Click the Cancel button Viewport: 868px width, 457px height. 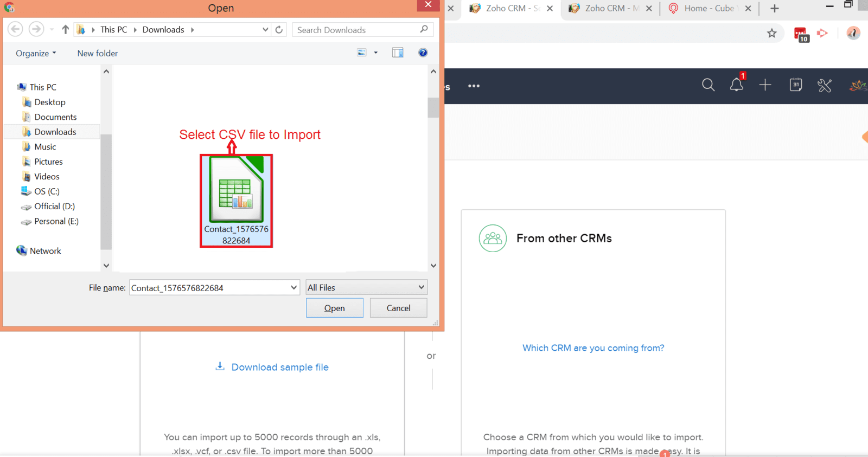[398, 308]
